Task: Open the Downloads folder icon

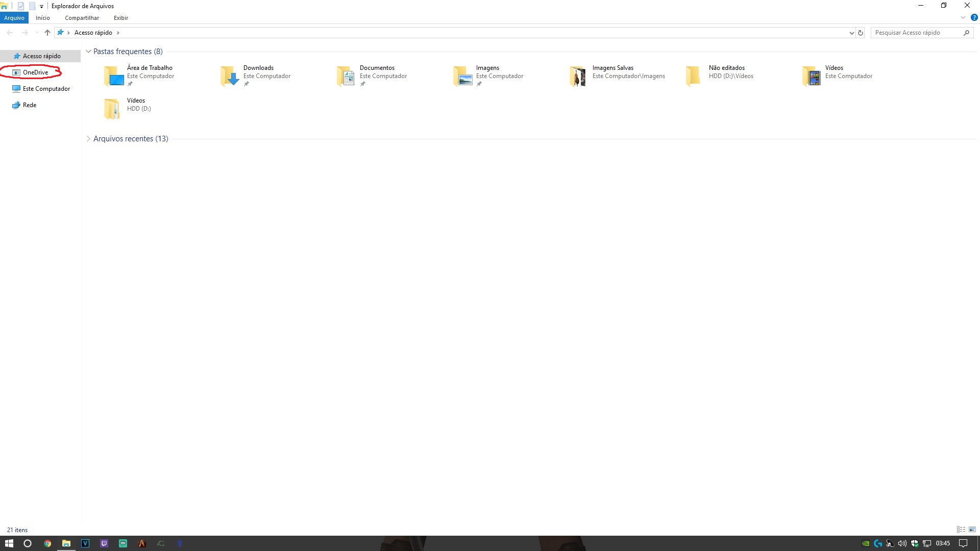Action: tap(230, 76)
